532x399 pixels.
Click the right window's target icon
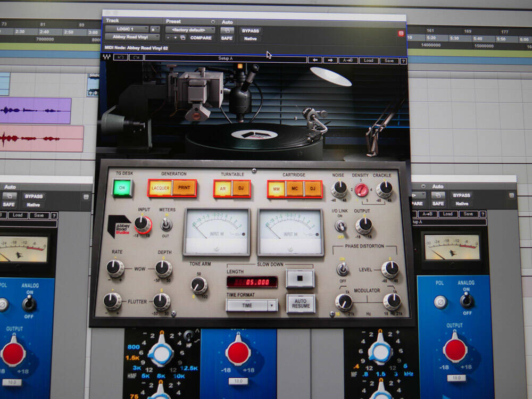(x=511, y=195)
